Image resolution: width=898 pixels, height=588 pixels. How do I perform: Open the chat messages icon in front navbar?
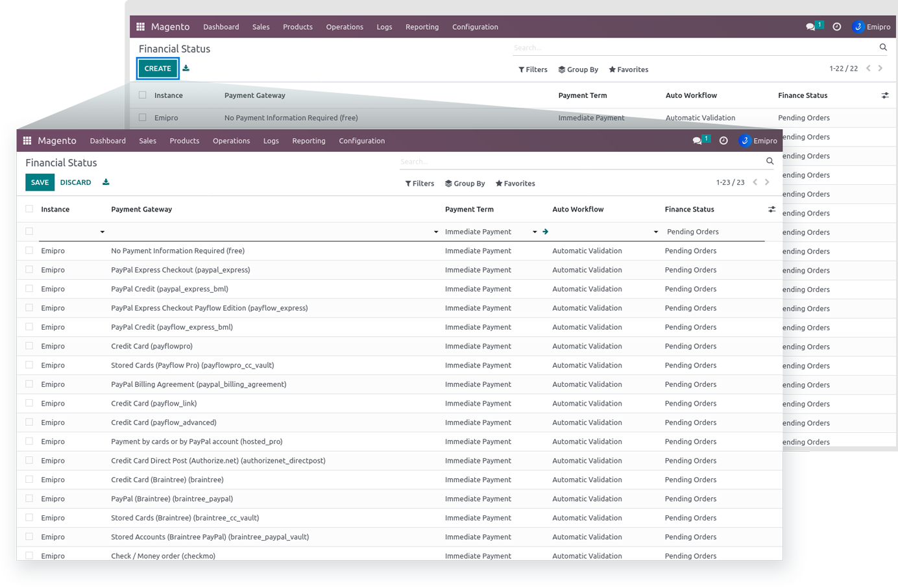pyautogui.click(x=698, y=141)
